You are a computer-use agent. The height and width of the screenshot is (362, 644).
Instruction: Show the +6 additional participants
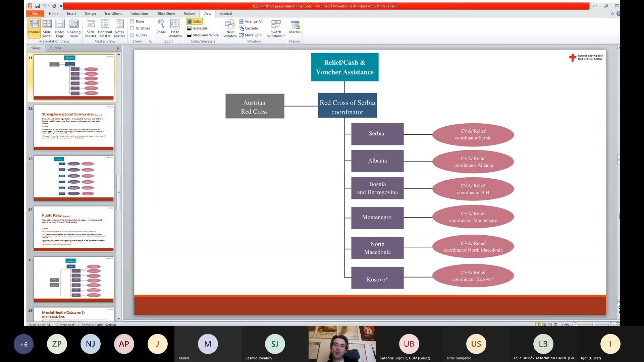pos(23,344)
